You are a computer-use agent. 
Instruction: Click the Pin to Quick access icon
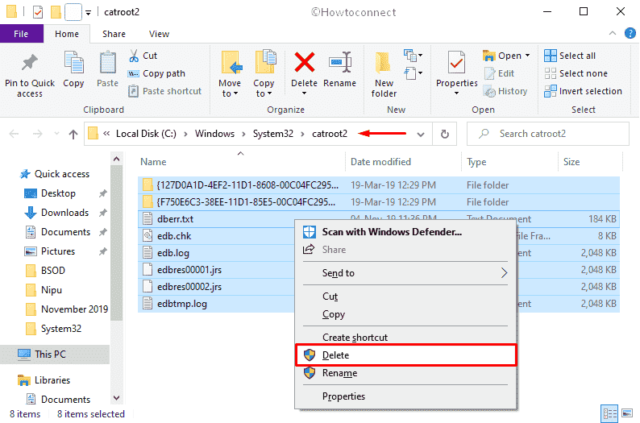coord(29,63)
